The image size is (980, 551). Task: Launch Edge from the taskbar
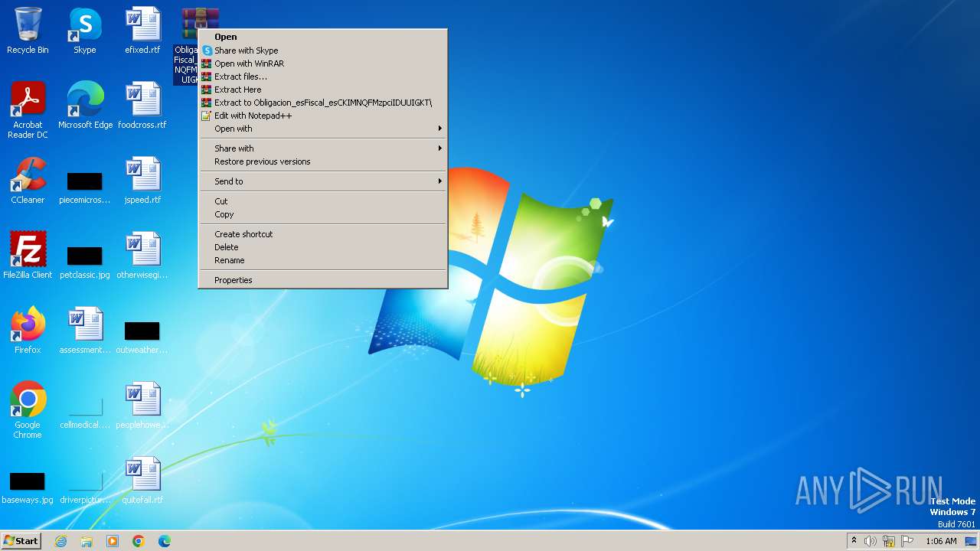click(165, 541)
